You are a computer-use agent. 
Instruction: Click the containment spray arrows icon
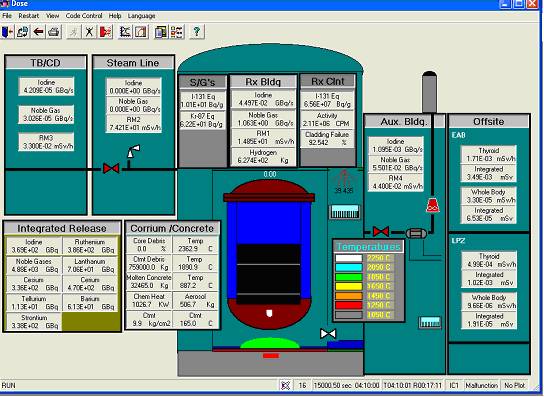pyautogui.click(x=343, y=179)
